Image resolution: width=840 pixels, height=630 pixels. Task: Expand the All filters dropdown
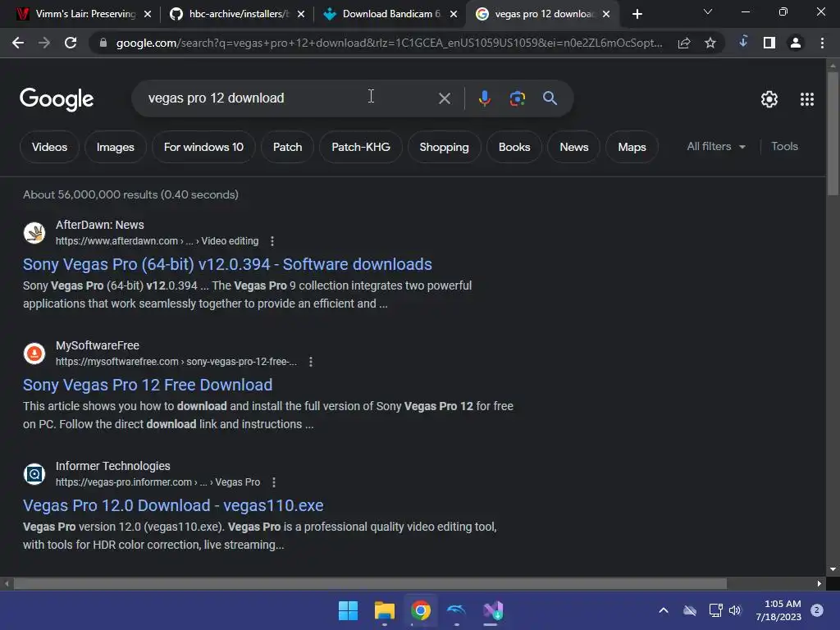pyautogui.click(x=715, y=146)
